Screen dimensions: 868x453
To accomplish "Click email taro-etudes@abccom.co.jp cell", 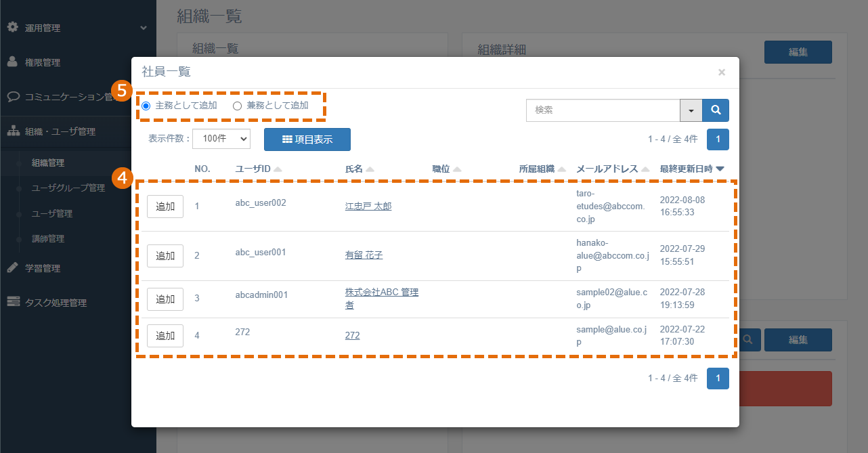I will pyautogui.click(x=611, y=206).
